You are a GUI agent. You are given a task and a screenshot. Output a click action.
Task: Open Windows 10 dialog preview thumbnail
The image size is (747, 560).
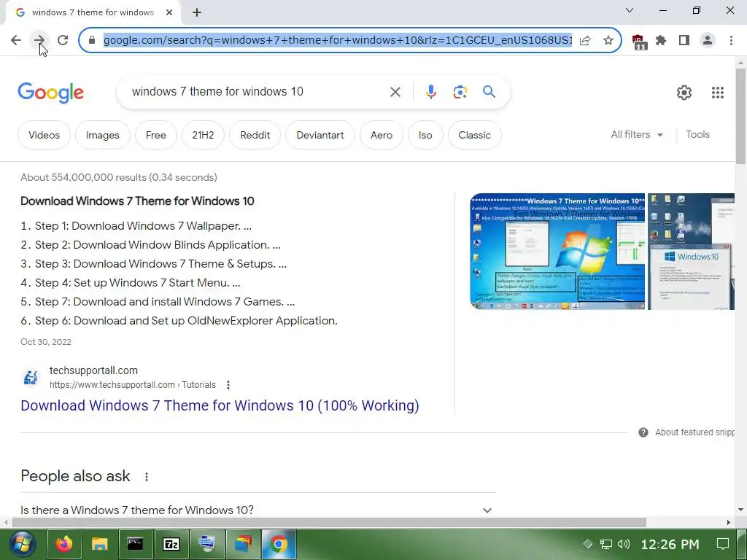[x=691, y=252]
